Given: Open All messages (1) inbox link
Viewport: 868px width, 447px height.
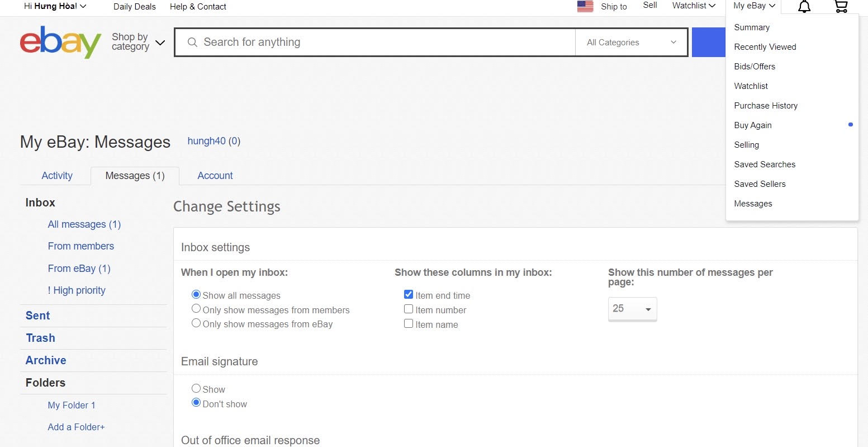Looking at the screenshot, I should (x=84, y=224).
